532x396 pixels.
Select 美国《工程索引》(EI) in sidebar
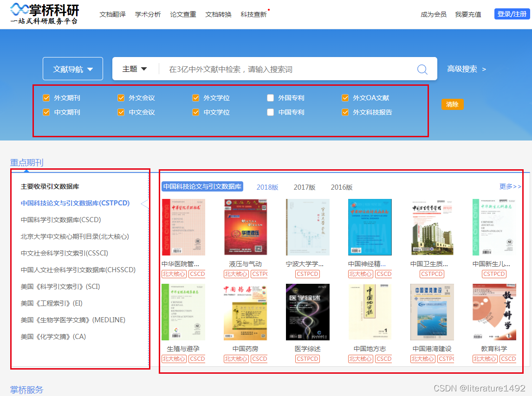(52, 303)
